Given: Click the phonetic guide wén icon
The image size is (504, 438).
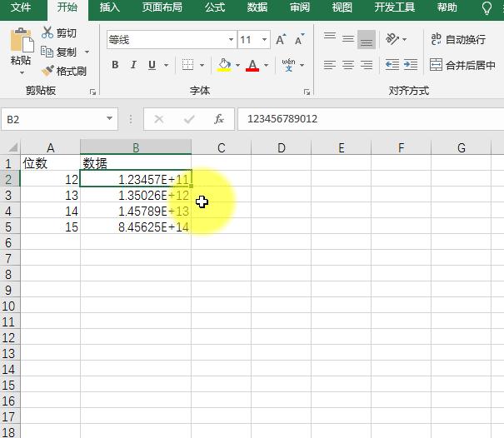Looking at the screenshot, I should (x=288, y=65).
